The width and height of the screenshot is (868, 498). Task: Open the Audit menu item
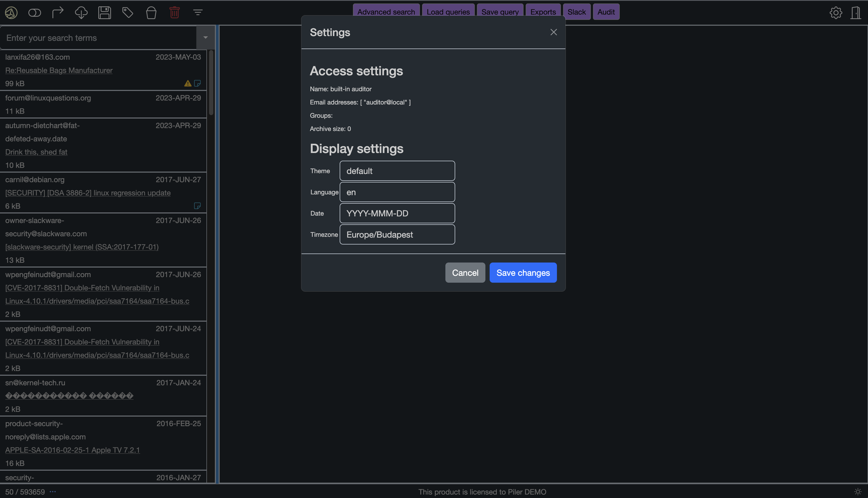coord(606,12)
